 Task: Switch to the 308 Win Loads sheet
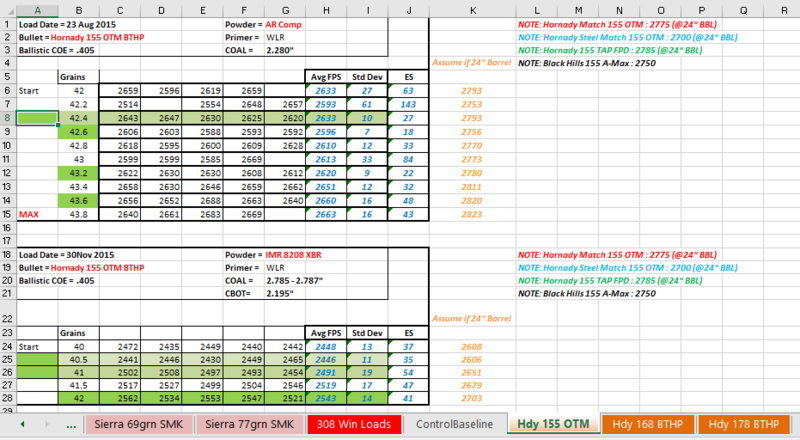354,424
